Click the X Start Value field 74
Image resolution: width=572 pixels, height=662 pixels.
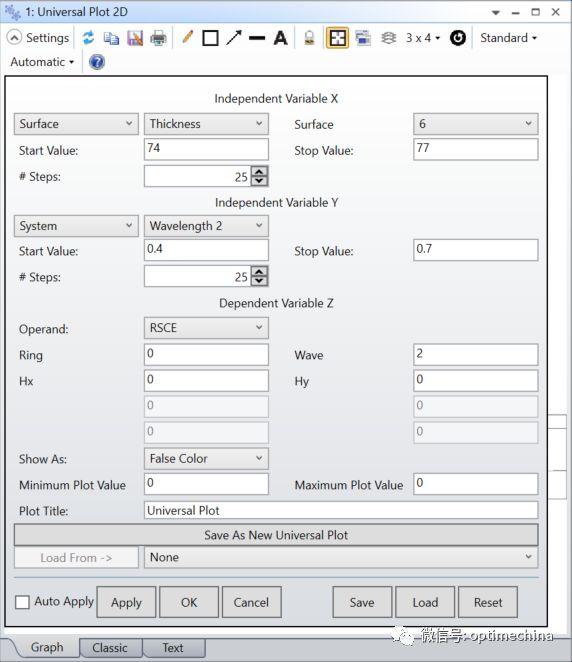[x=206, y=149]
